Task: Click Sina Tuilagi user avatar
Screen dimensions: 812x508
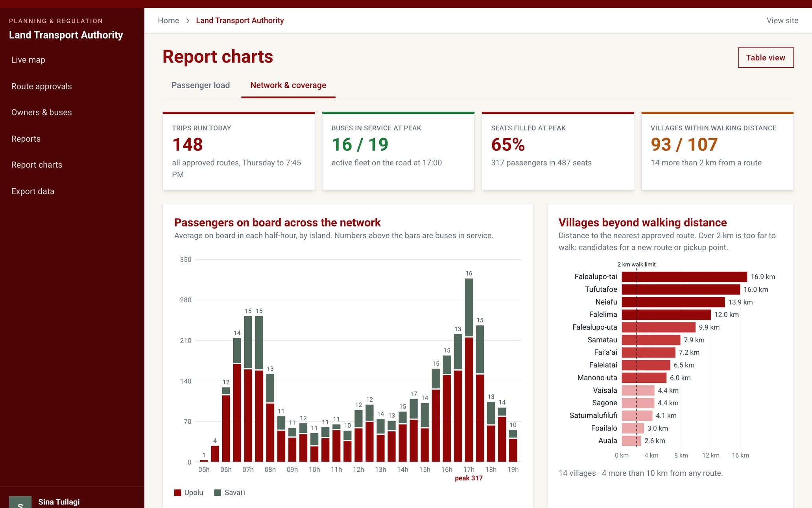Action: click(20, 502)
